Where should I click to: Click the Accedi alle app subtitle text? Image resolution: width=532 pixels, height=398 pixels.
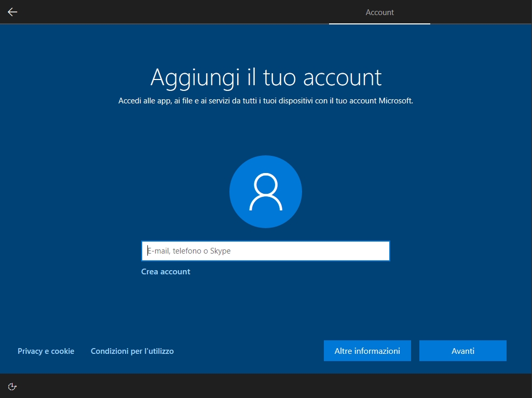pos(266,101)
